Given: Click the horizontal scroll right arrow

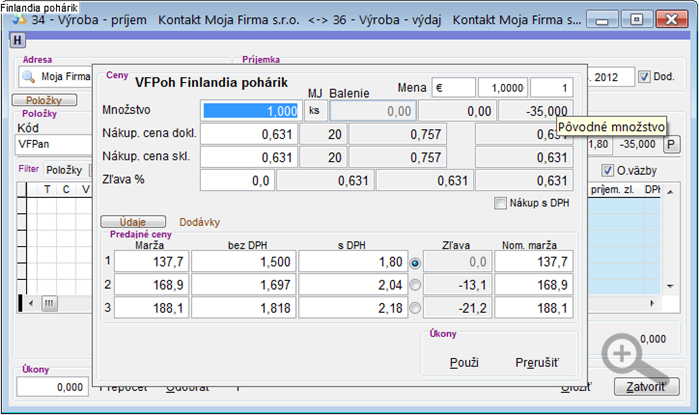Looking at the screenshot, I should pyautogui.click(x=652, y=304).
